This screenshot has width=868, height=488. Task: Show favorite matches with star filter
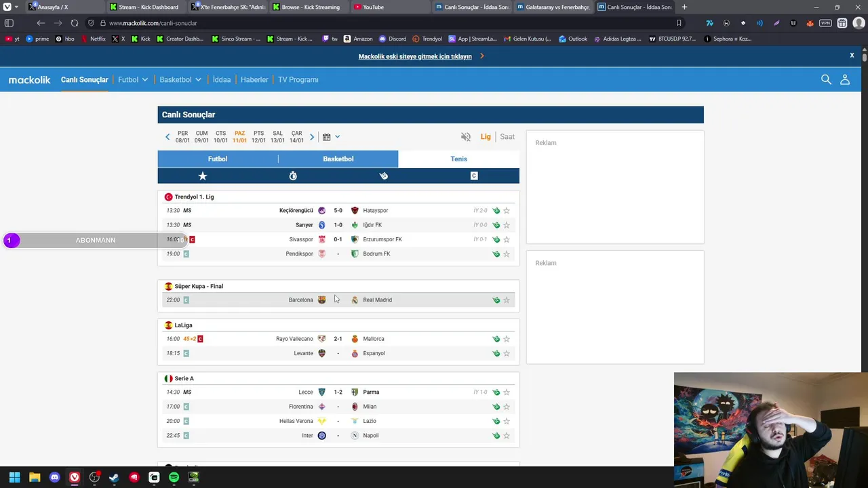[203, 176]
